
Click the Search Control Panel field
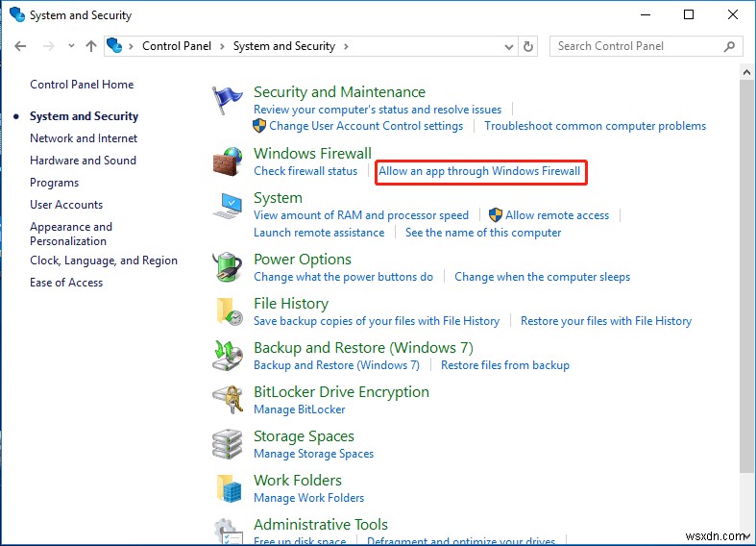tap(634, 46)
